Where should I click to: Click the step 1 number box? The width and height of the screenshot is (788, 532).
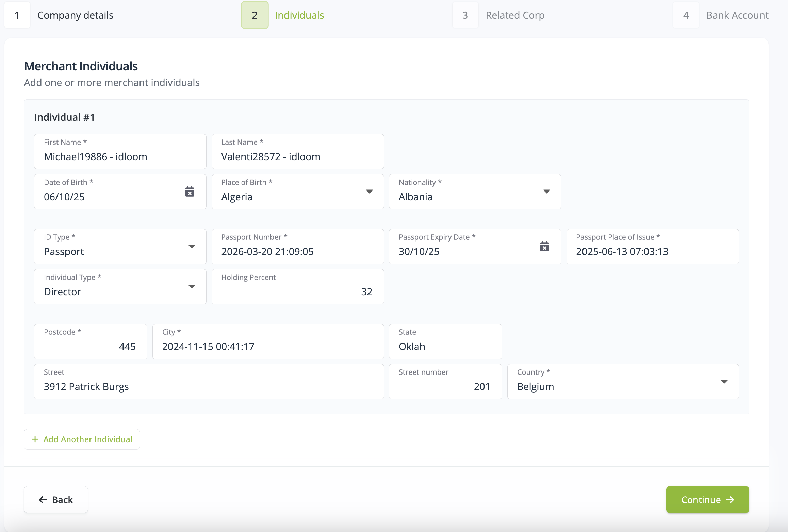pyautogui.click(x=17, y=15)
